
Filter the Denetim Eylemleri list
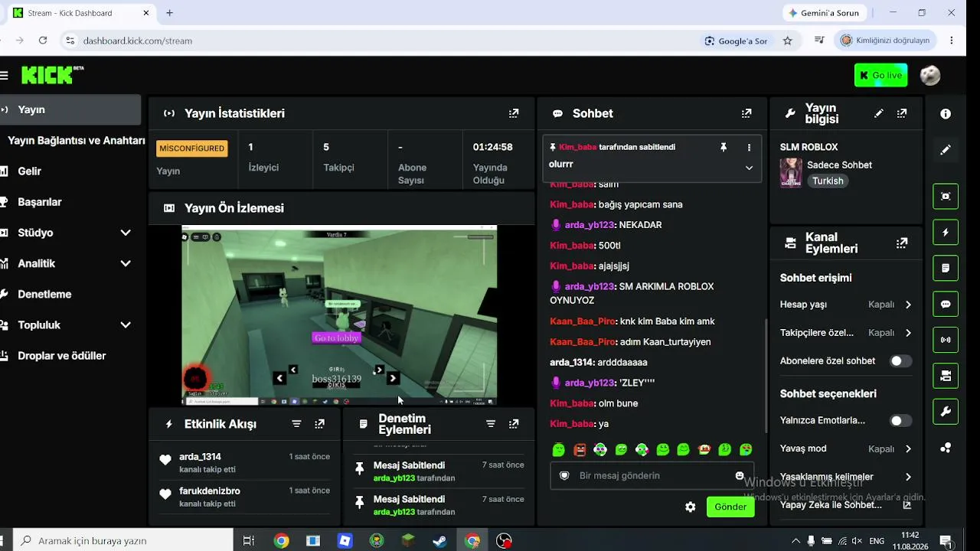pos(491,424)
